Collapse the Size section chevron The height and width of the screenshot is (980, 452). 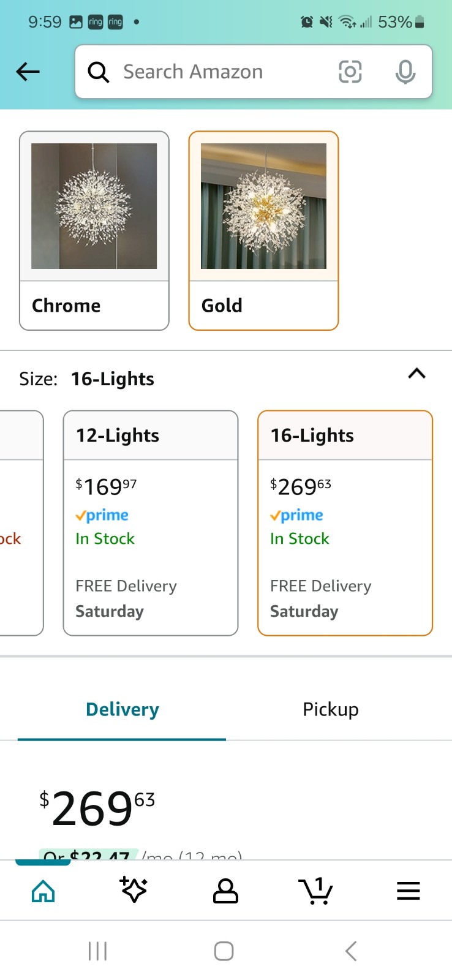pos(416,374)
